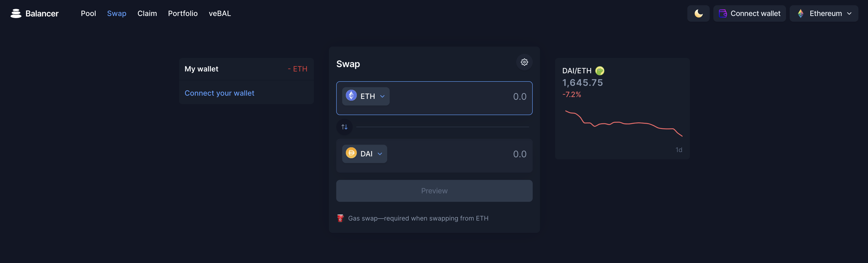Click the red gas pump icon
This screenshot has height=263, width=868.
[340, 218]
